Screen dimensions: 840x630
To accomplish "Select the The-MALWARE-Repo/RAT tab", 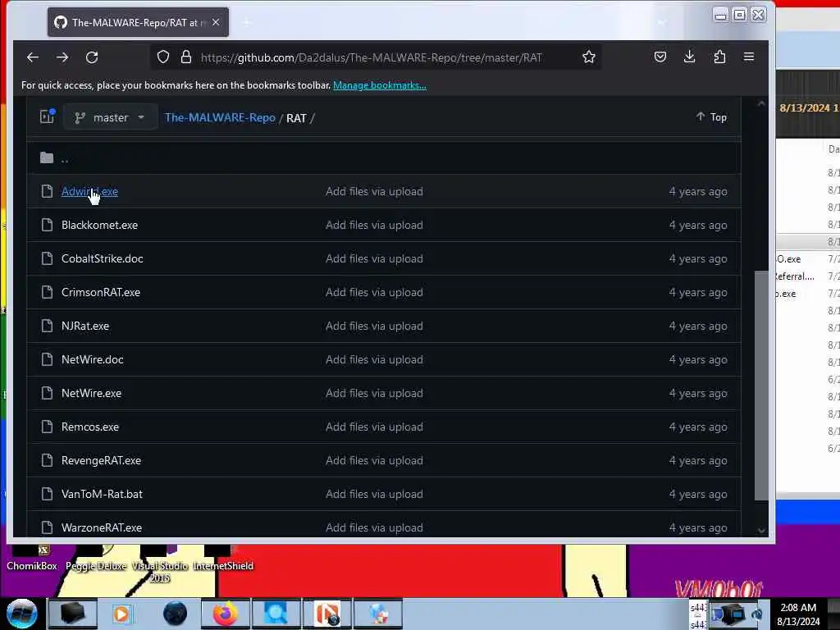I will (138, 22).
